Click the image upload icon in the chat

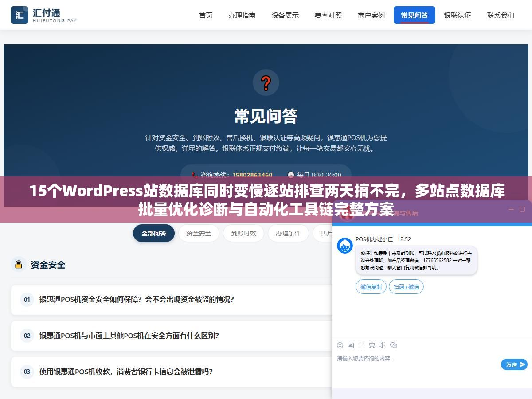(x=351, y=345)
